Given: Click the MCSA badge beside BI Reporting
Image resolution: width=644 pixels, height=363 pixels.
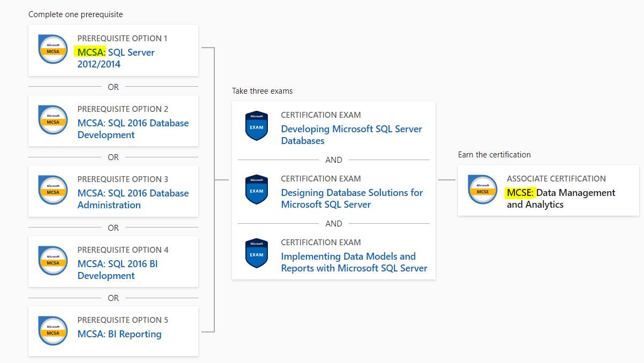Looking at the screenshot, I should (53, 331).
